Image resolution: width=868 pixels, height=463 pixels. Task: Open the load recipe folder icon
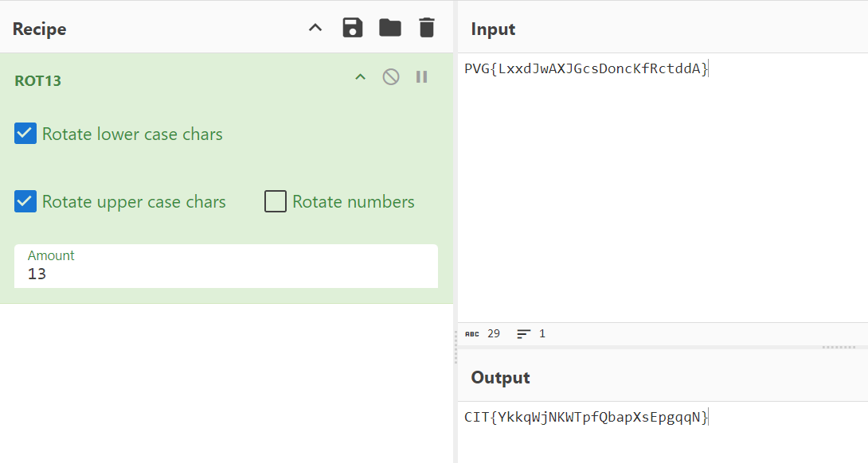(389, 26)
